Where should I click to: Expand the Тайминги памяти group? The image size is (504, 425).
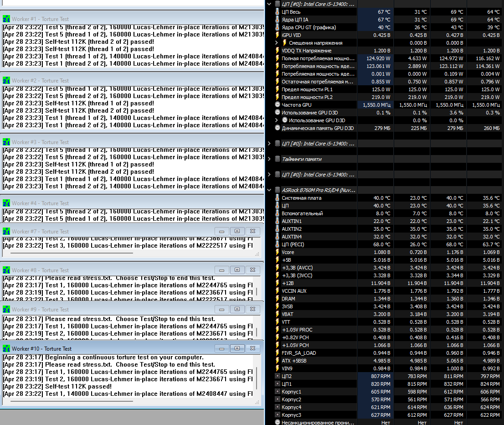point(269,159)
